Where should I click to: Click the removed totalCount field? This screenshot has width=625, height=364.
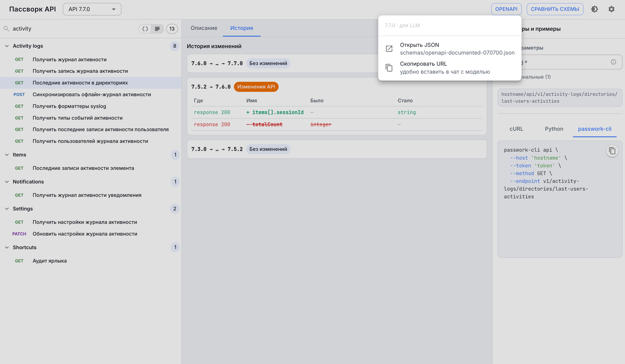click(x=264, y=125)
